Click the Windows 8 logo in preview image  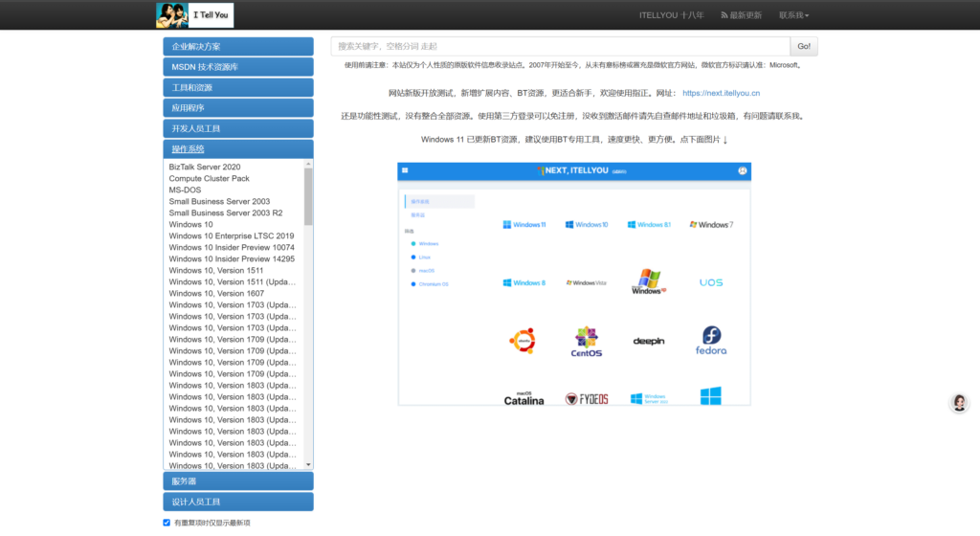(523, 283)
